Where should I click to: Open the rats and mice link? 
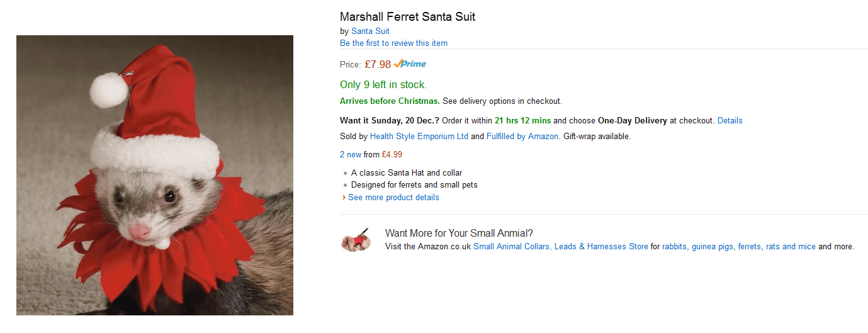coord(791,246)
